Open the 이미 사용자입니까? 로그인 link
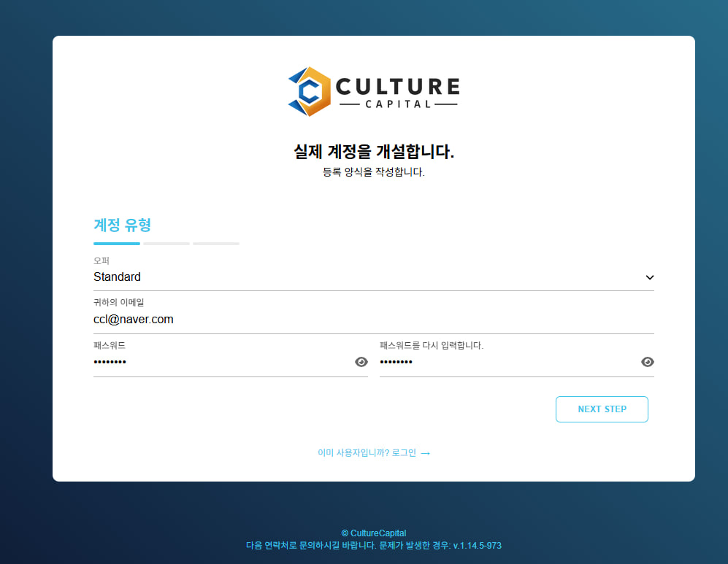Image resolution: width=728 pixels, height=564 pixels. coord(374,452)
